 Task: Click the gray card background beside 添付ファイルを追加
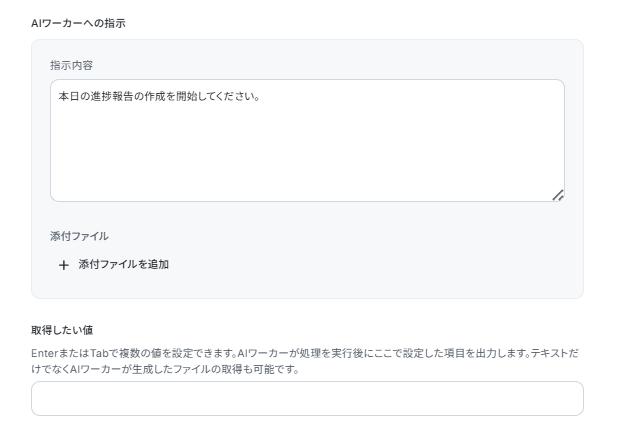pos(358,265)
